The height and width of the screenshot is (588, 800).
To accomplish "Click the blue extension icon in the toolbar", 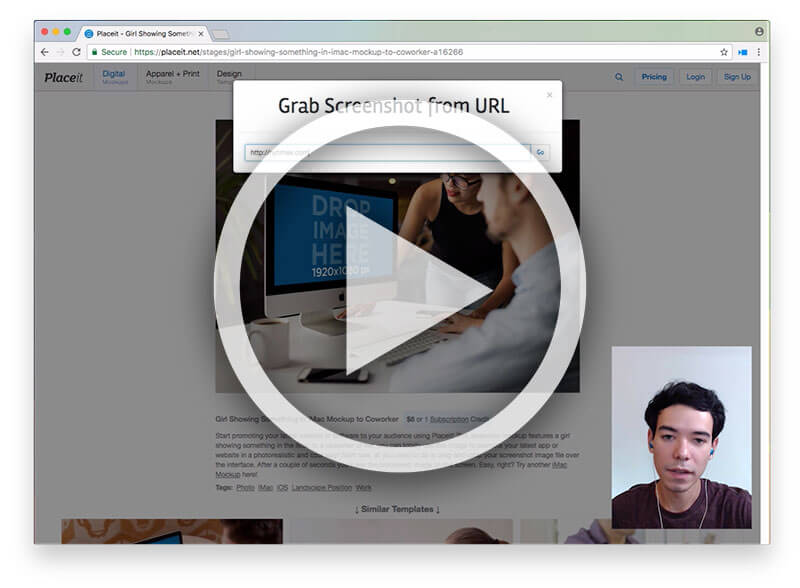I will pos(743,52).
